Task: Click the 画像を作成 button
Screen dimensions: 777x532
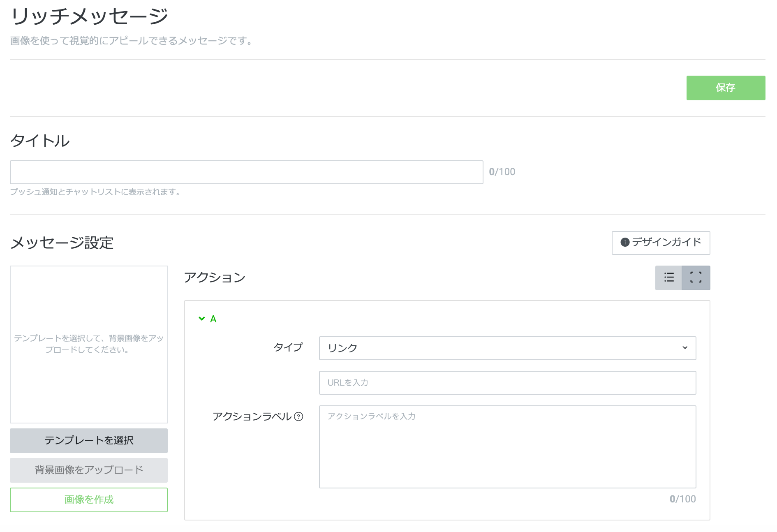Action: 89,500
